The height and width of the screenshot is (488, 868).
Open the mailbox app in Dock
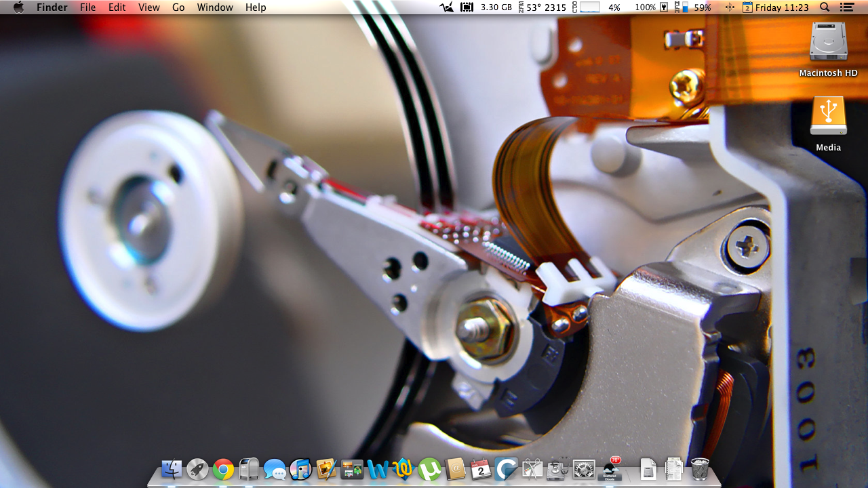tap(249, 469)
